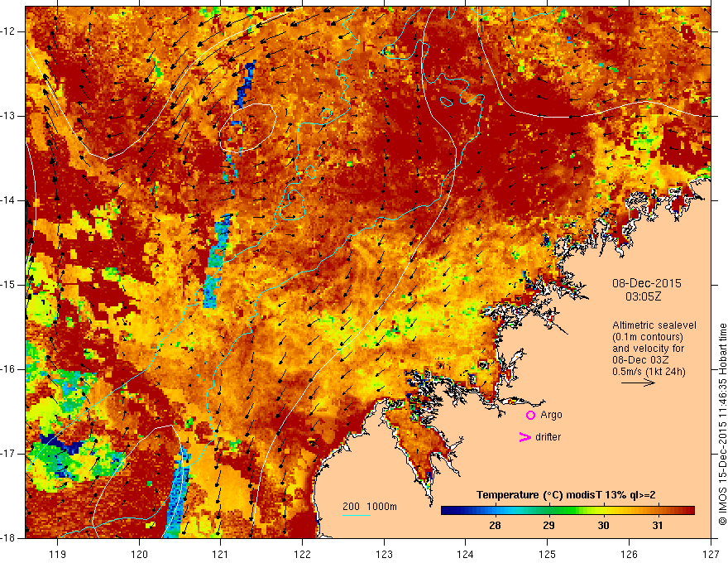Click the 'Altimetric sealevel' caption text

tap(654, 325)
